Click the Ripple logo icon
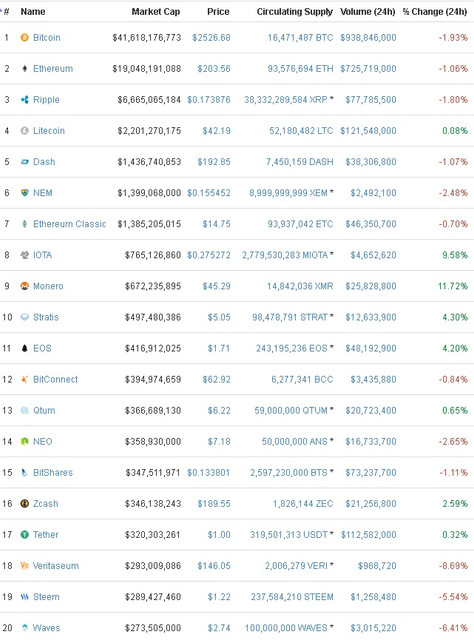 tap(24, 100)
